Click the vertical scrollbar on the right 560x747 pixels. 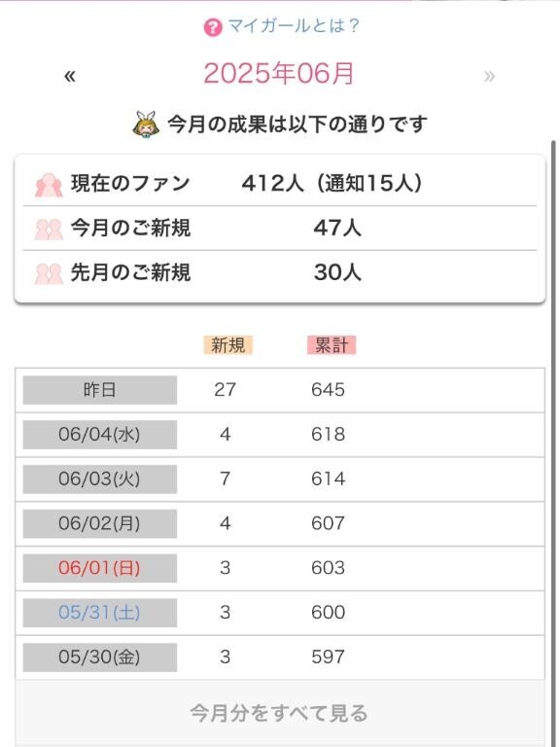(x=553, y=444)
